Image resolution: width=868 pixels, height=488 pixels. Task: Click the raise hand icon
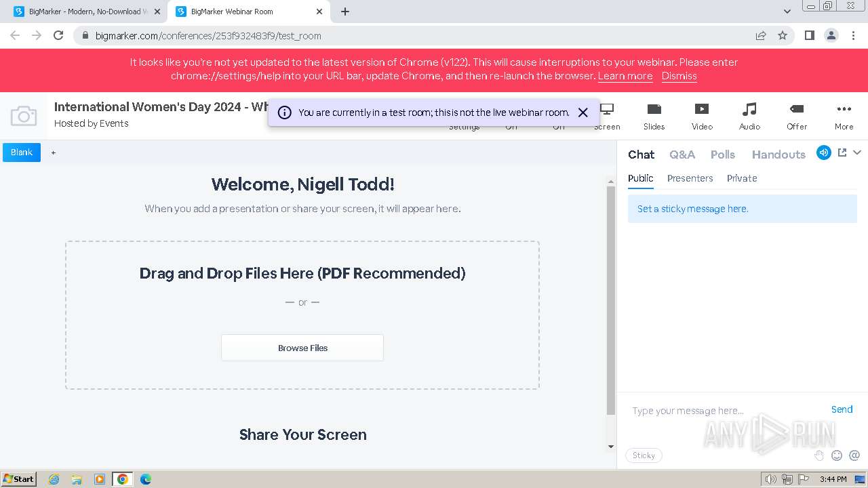819,455
